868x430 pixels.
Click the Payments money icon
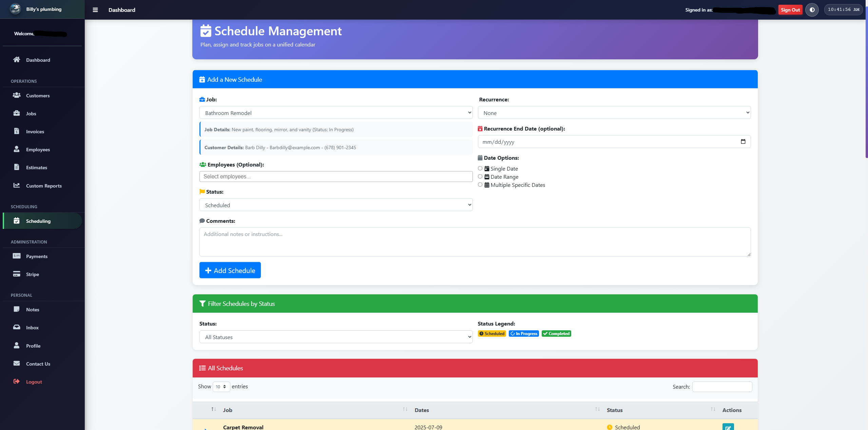(17, 256)
